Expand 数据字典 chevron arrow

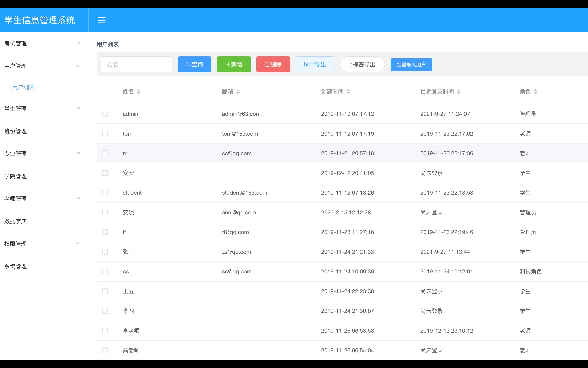tap(78, 221)
